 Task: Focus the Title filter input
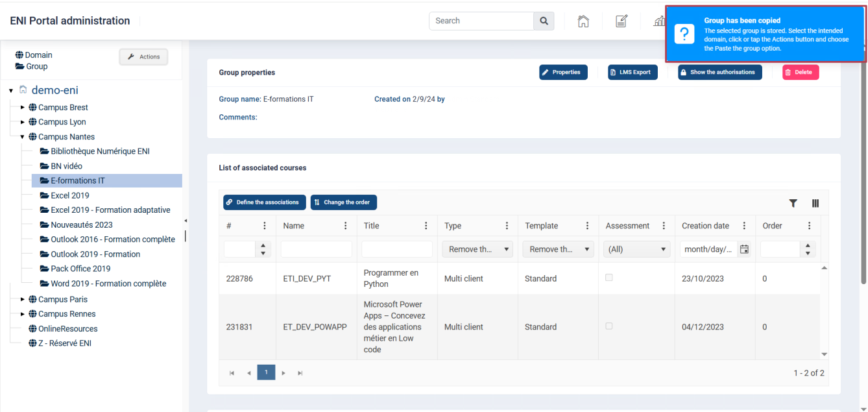(397, 249)
